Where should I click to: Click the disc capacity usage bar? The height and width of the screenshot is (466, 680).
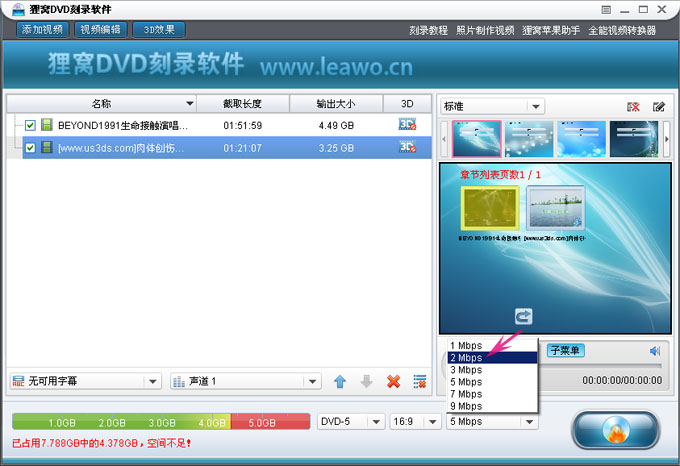[x=161, y=421]
